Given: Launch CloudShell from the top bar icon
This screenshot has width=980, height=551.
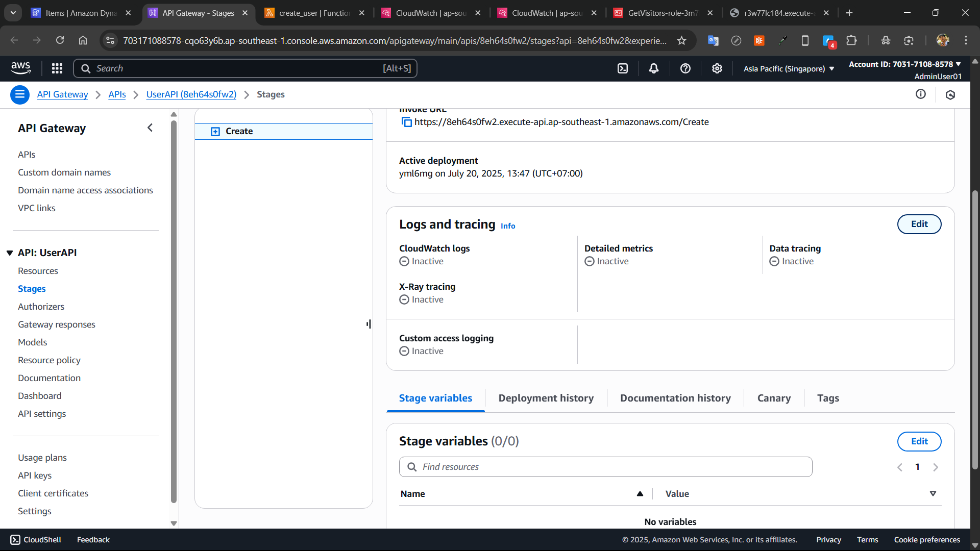Looking at the screenshot, I should click(x=623, y=68).
